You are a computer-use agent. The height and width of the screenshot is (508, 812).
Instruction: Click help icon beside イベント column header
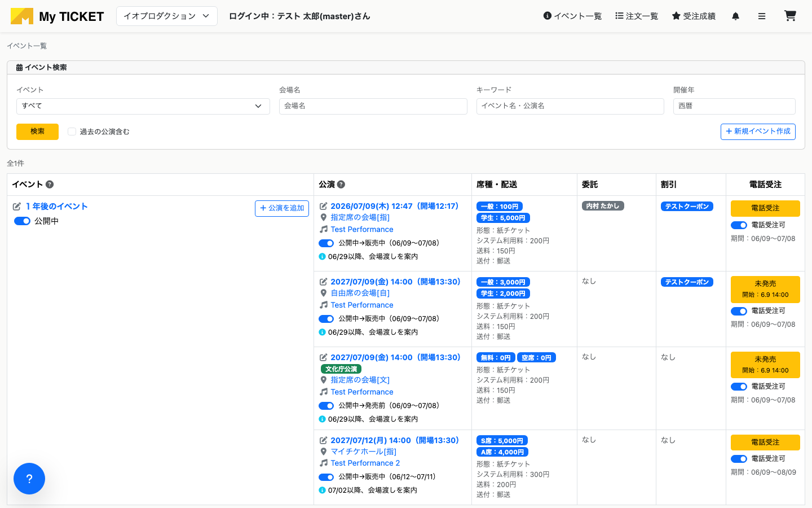pyautogui.click(x=50, y=185)
